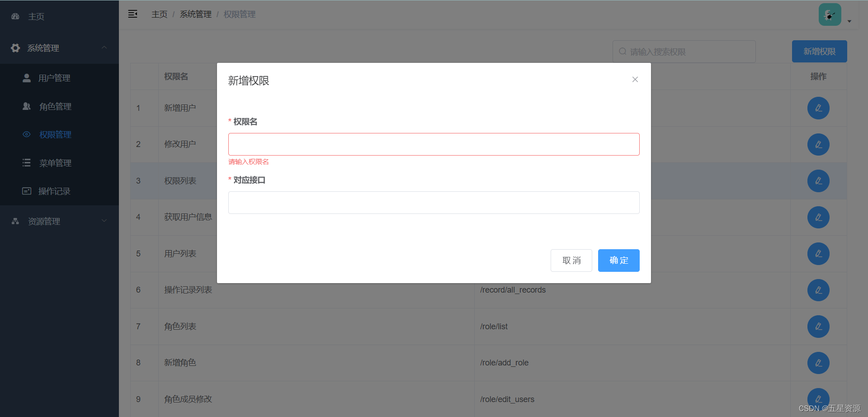The height and width of the screenshot is (417, 868).
Task: Click the gear icon beside 系统管理
Action: point(15,47)
